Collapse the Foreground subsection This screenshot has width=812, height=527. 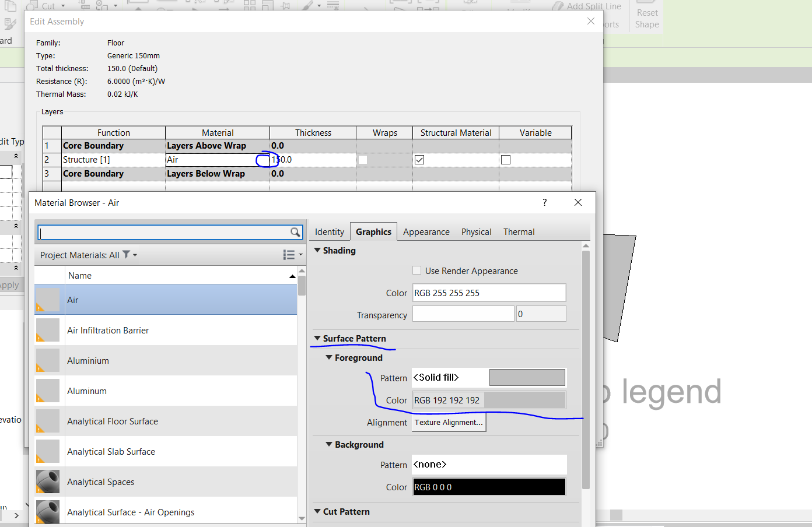329,357
